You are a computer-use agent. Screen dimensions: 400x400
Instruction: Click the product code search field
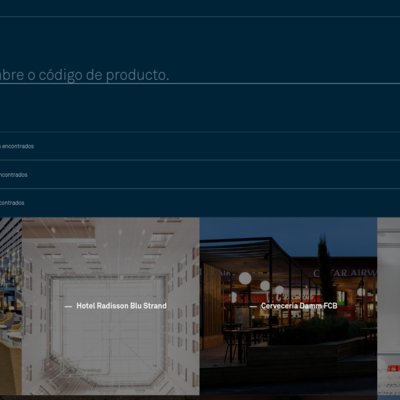pyautogui.click(x=200, y=75)
